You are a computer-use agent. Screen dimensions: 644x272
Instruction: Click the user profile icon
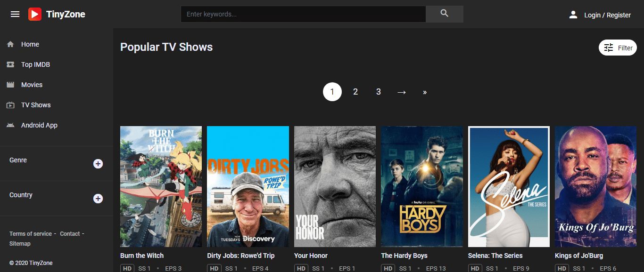click(573, 15)
